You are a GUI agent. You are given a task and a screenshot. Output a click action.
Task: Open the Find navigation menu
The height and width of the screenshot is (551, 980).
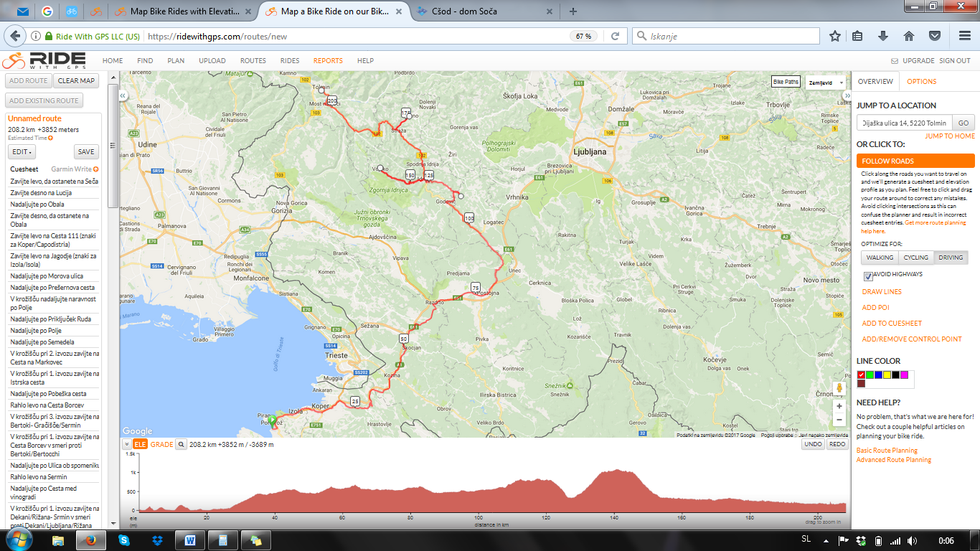(145, 61)
